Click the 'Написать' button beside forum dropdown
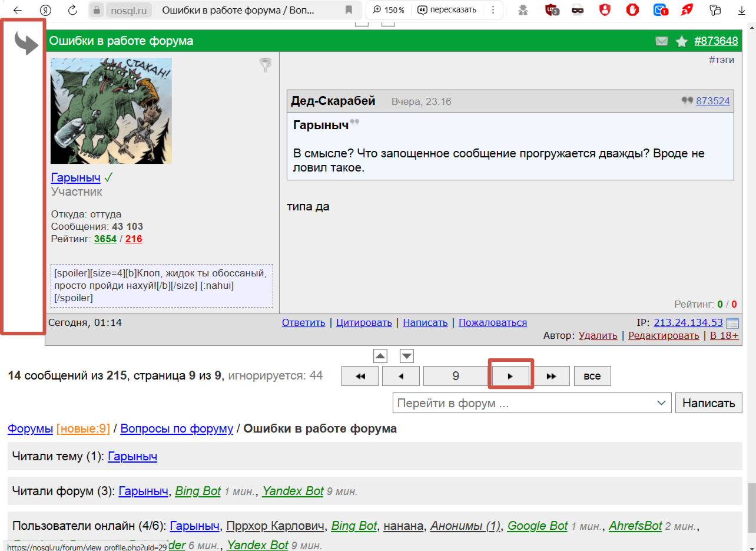Image resolution: width=756 pixels, height=551 pixels. tap(709, 403)
